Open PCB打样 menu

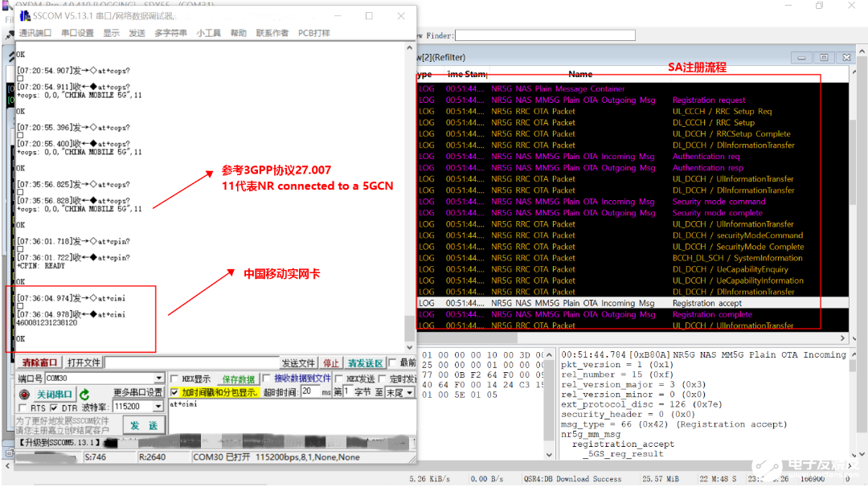pyautogui.click(x=314, y=33)
